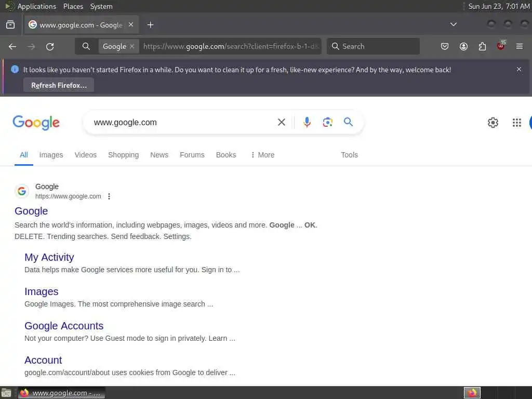Open the Google Accounts sitelink
532x399 pixels.
[64, 326]
